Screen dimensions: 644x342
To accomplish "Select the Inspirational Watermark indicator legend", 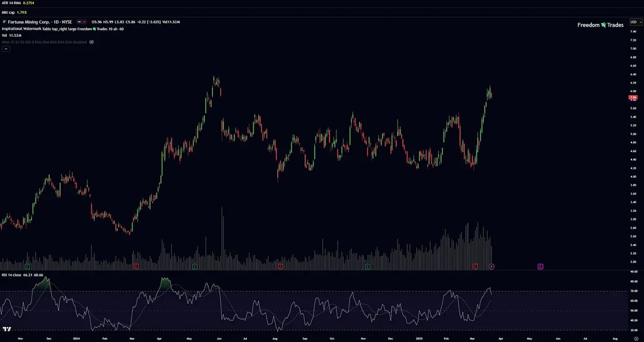I will [46, 28].
